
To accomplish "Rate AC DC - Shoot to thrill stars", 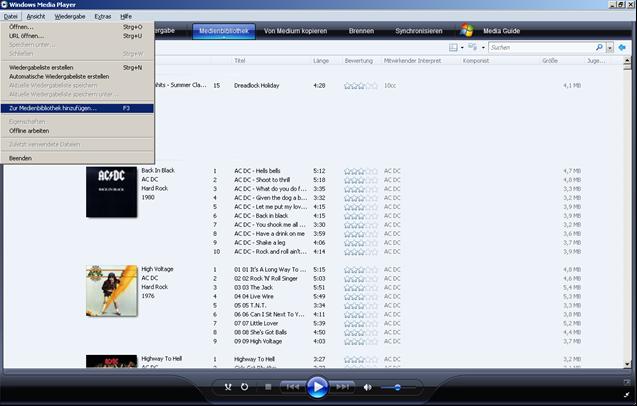I will (x=361, y=180).
